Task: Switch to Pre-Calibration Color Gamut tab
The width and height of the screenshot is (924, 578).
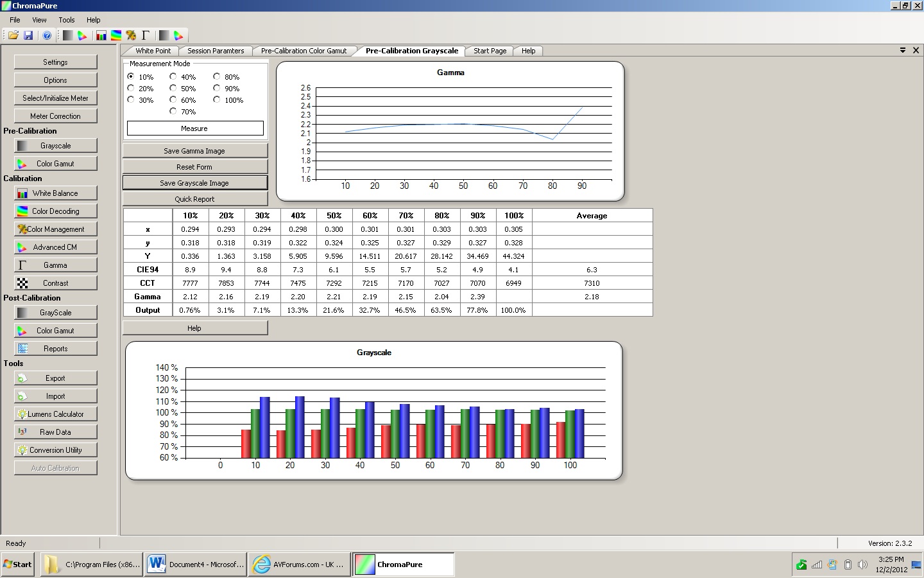Action: tap(304, 51)
